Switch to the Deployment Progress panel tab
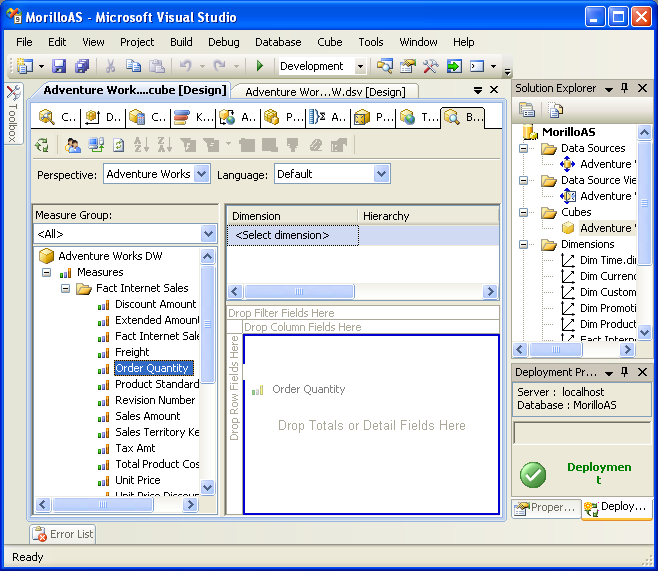Viewport: 658px width, 571px height. [617, 508]
